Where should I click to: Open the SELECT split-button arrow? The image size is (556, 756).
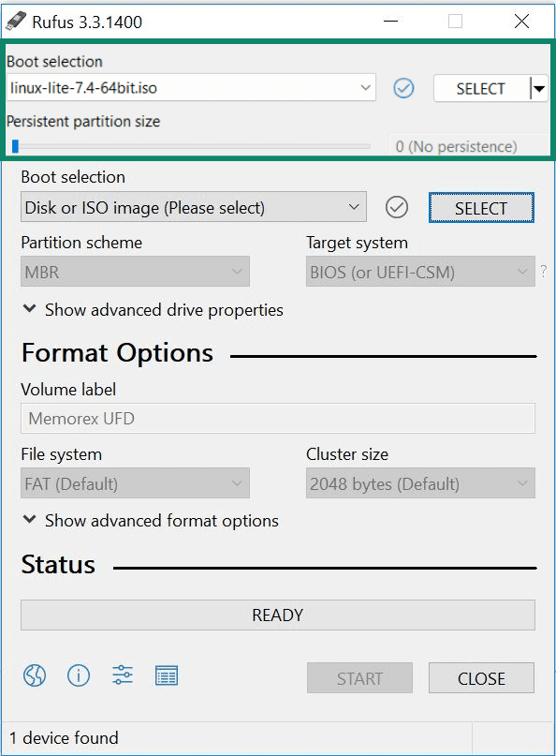pyautogui.click(x=538, y=88)
